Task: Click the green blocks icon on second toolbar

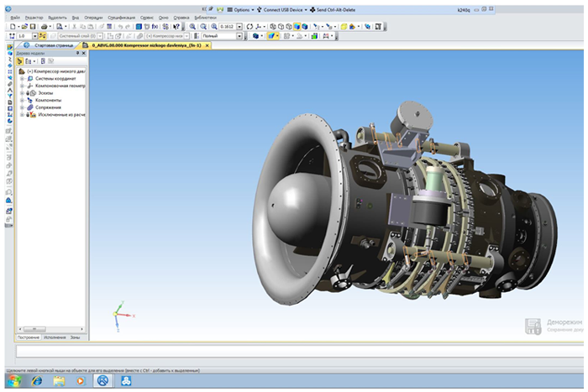Action: pyautogui.click(x=314, y=36)
